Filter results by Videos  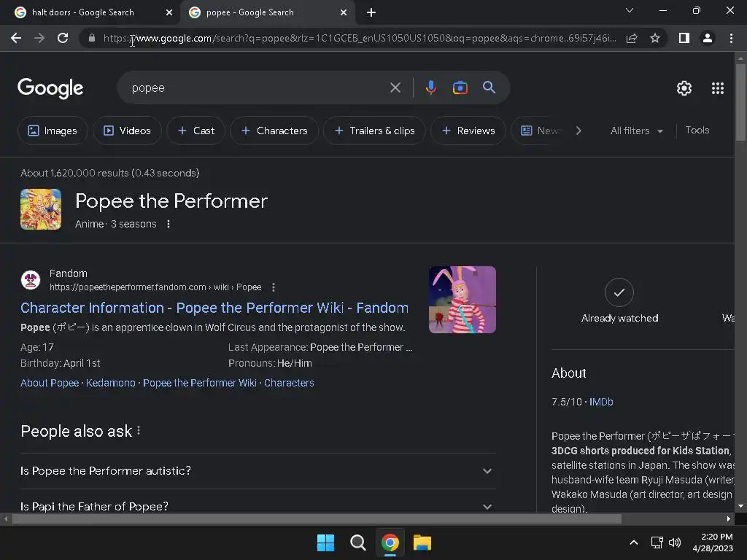127,131
